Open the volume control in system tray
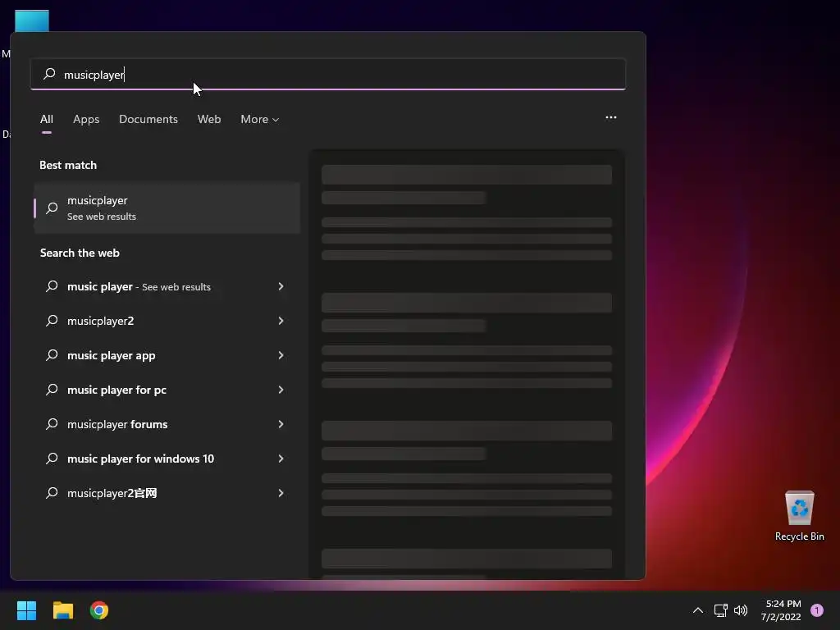840x630 pixels. tap(741, 610)
